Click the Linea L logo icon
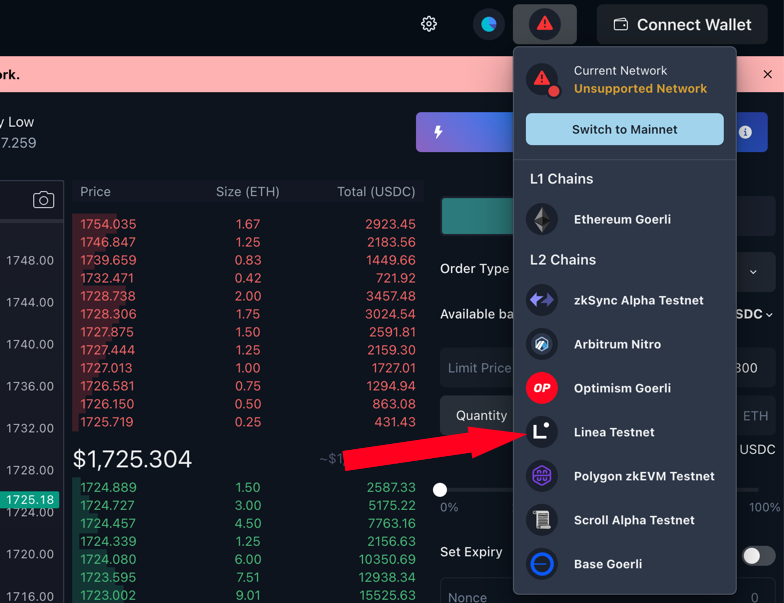 542,432
